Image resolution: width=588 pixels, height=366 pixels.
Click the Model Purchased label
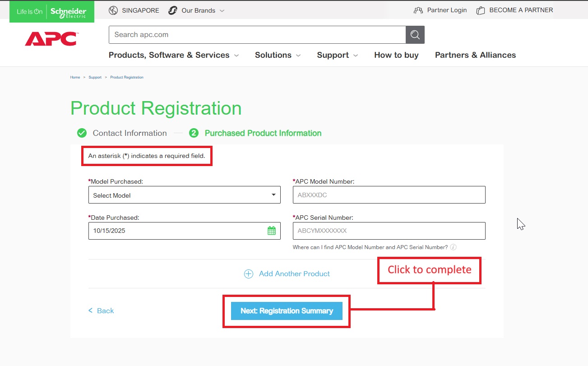(116, 181)
